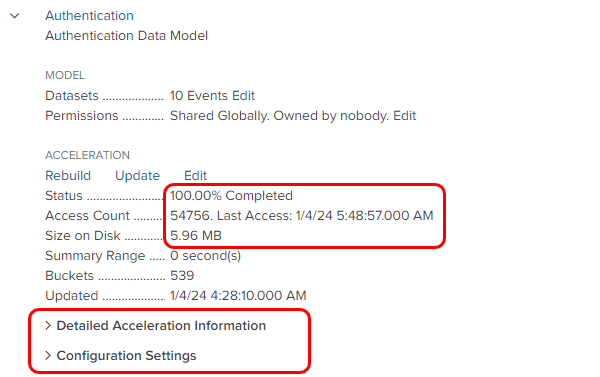Click Edit under Acceleration
Screen dimensions: 600x377
(x=195, y=175)
